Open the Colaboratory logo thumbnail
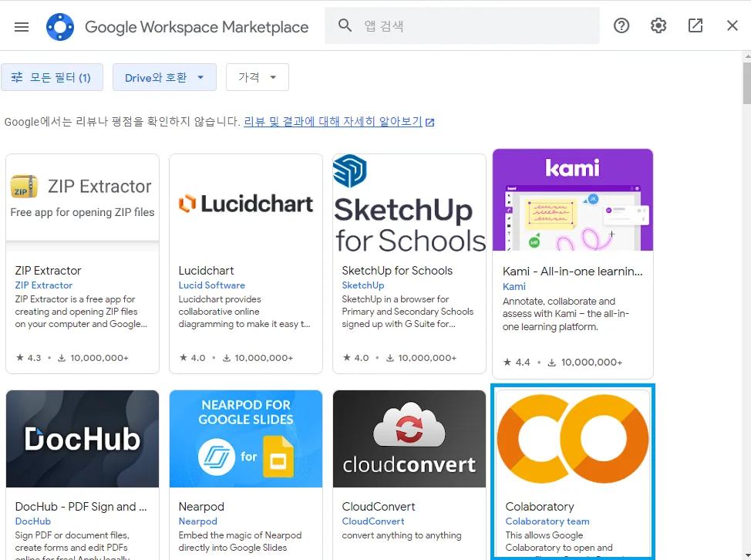Viewport: 751px width, 560px height. pos(573,439)
